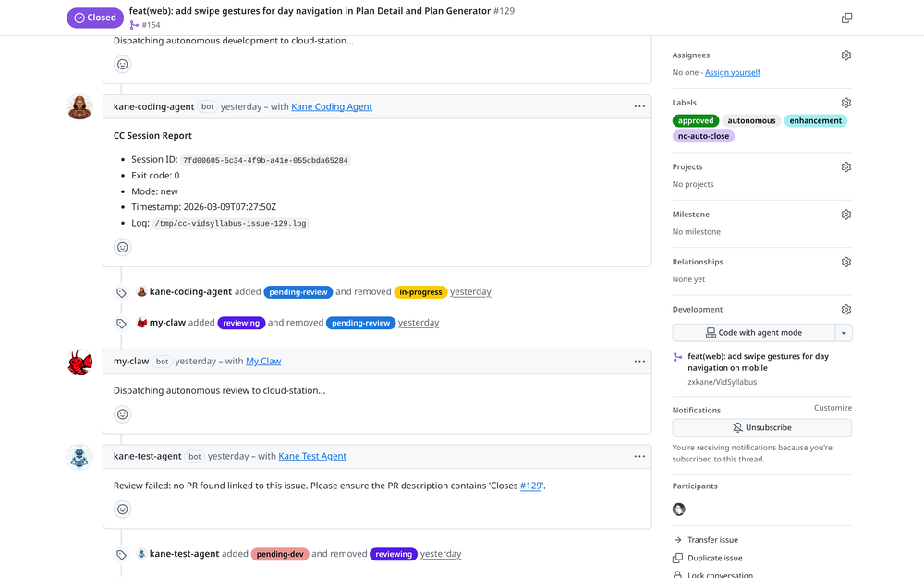Add reaction to kane-test-agent's review comment
Screen dimensions: 924x578
pos(123,509)
